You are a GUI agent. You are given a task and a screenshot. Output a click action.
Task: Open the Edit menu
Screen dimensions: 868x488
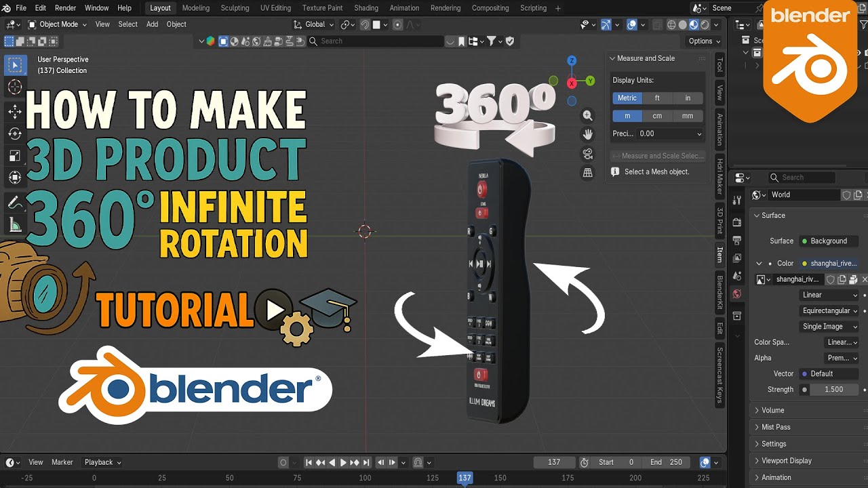point(41,8)
